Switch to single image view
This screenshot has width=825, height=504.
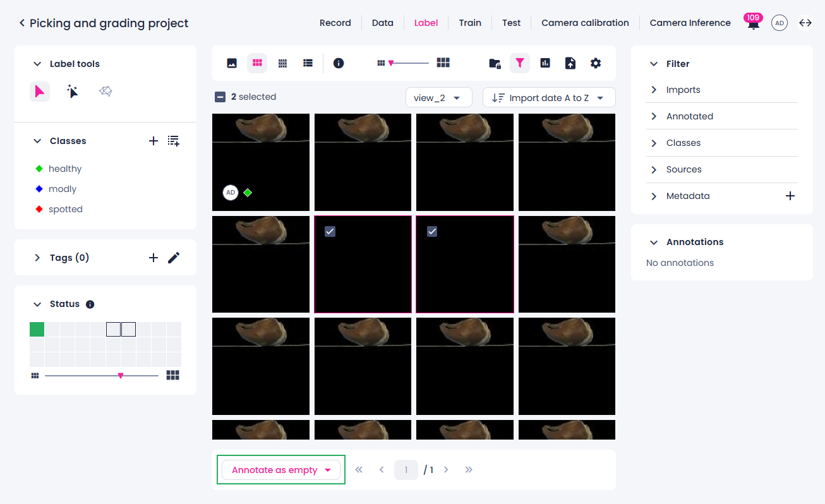click(232, 63)
